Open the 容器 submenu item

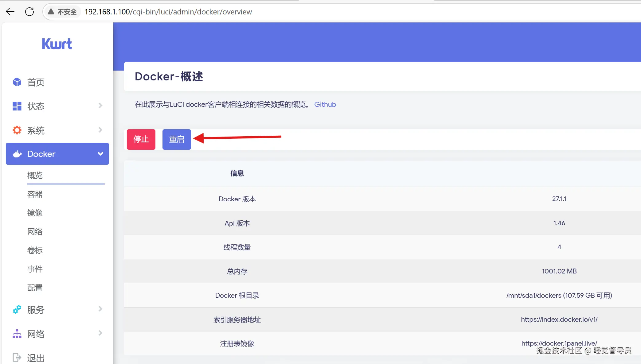tap(35, 194)
